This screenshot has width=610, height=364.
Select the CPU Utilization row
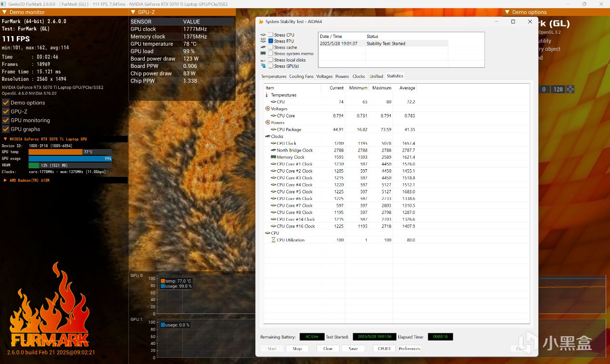click(x=340, y=240)
